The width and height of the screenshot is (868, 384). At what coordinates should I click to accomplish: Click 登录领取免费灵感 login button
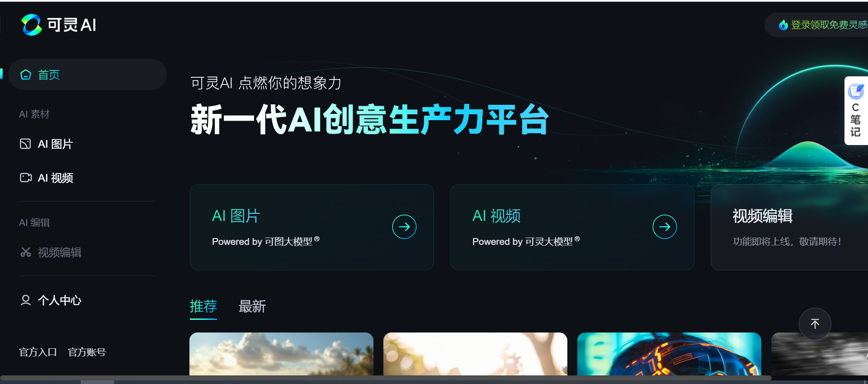(816, 25)
